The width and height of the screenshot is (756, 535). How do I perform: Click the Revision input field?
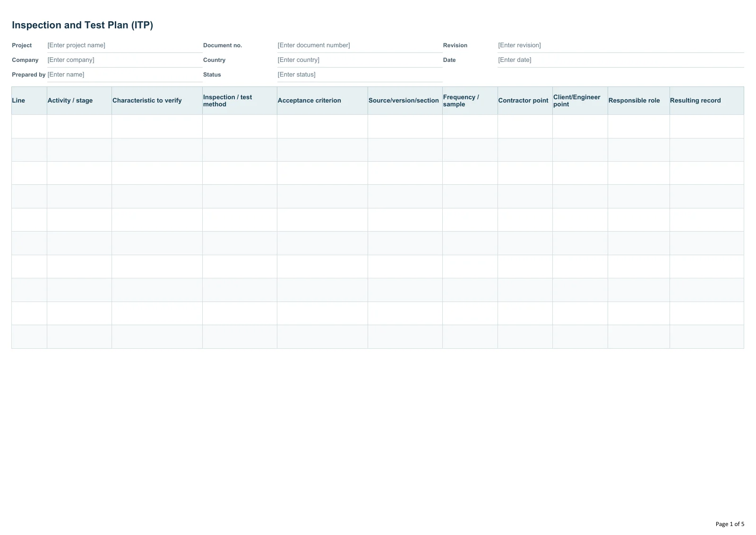click(x=620, y=45)
